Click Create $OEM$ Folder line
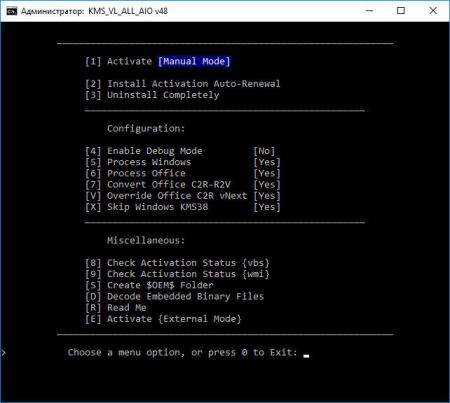450x403 pixels. [149, 285]
